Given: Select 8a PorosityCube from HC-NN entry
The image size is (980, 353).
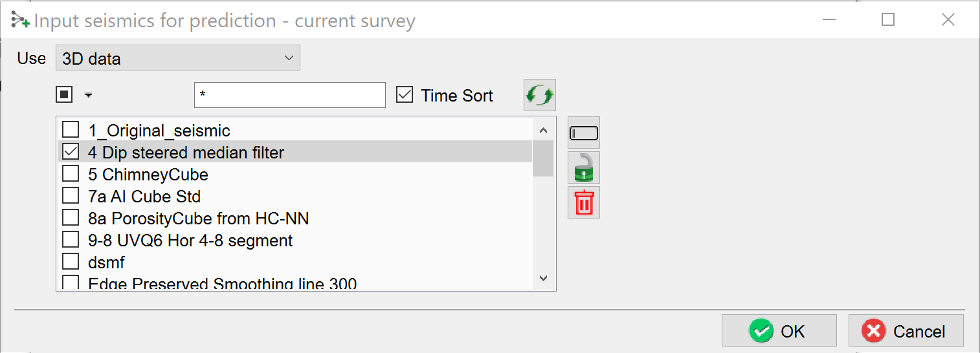Looking at the screenshot, I should 198,219.
